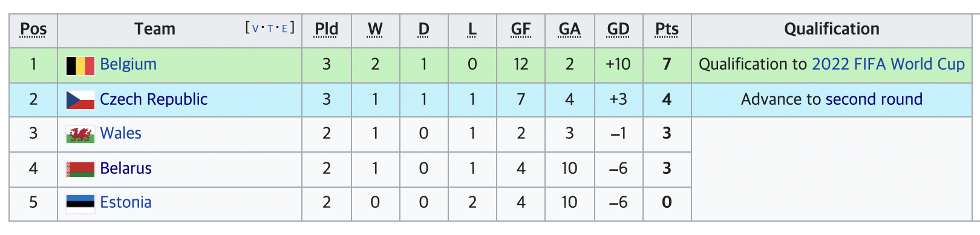The height and width of the screenshot is (235, 980).
Task: Click the Belgium flag icon
Action: pos(80,65)
